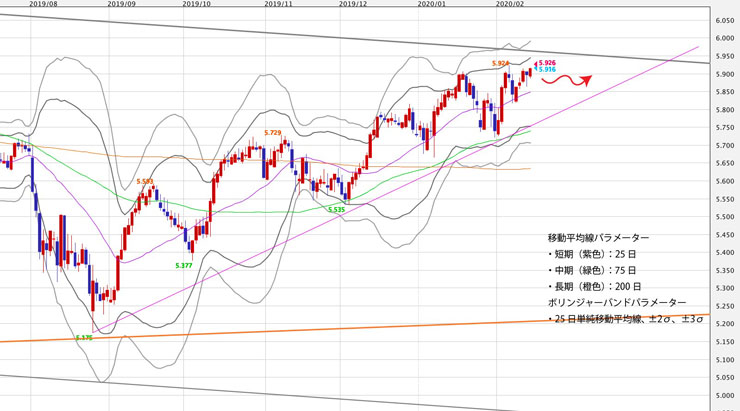This screenshot has height=411, width=740.
Task: Click the 5.600 price axis value
Action: pos(724,181)
